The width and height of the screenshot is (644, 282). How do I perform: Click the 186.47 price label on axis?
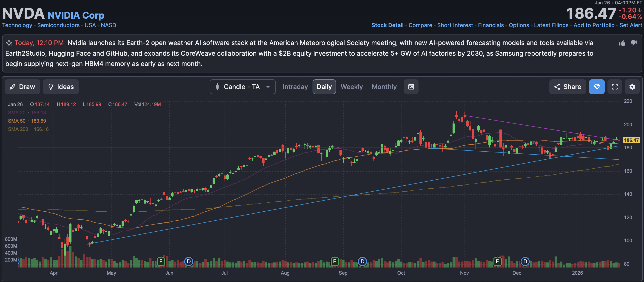point(631,140)
